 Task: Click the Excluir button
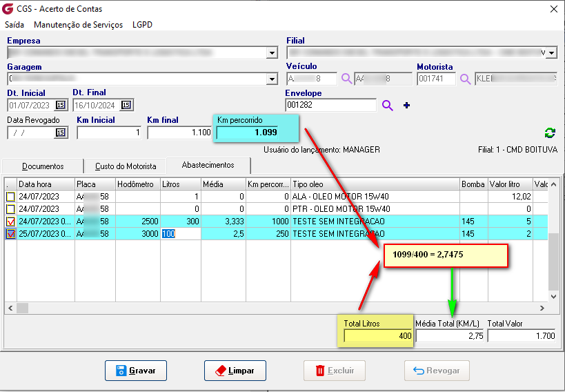click(x=335, y=371)
